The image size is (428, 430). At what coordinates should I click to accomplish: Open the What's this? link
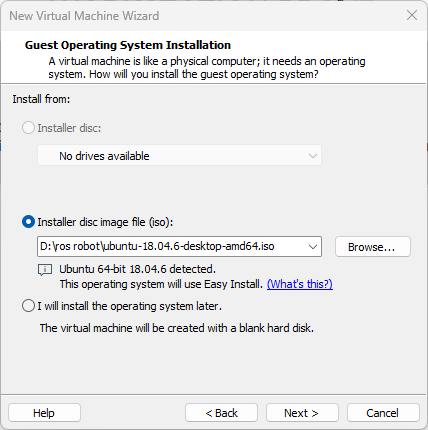pos(300,284)
